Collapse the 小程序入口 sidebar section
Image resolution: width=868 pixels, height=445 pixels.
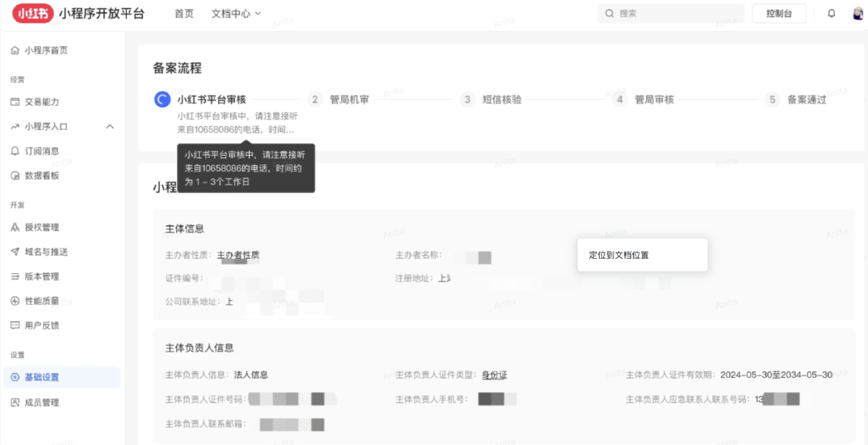point(111,126)
